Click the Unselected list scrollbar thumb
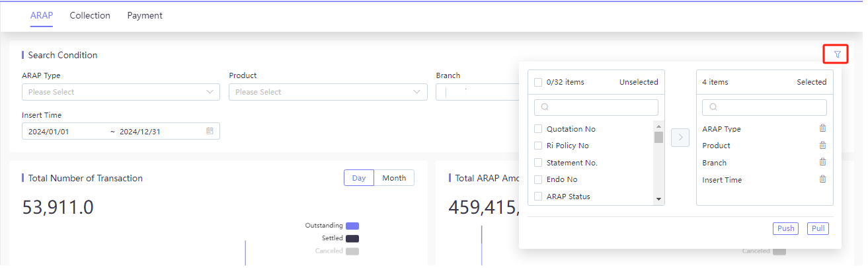Screen dimensions: 868x268 click(x=658, y=137)
